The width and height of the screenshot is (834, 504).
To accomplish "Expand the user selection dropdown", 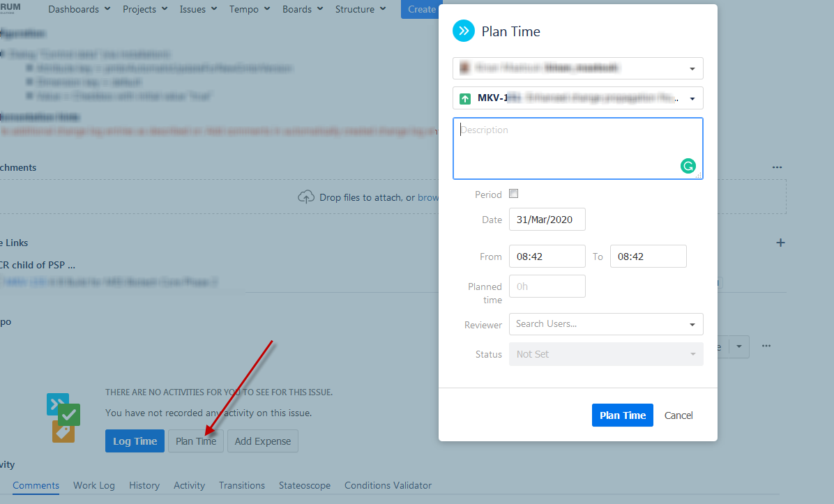I will pos(692,69).
